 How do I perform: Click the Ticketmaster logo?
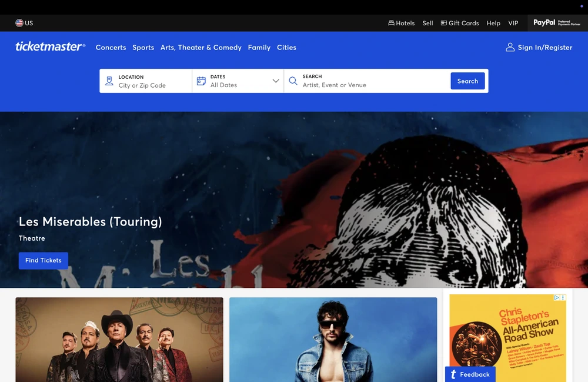50,46
